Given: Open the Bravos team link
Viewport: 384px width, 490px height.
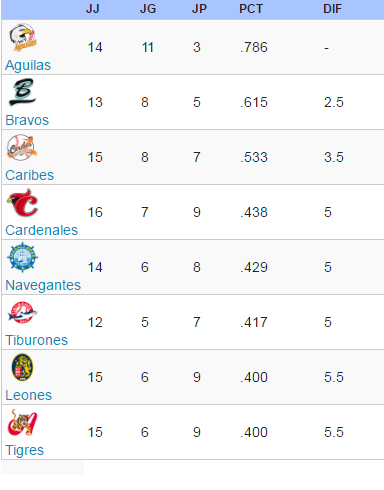Looking at the screenshot, I should pos(27,120).
